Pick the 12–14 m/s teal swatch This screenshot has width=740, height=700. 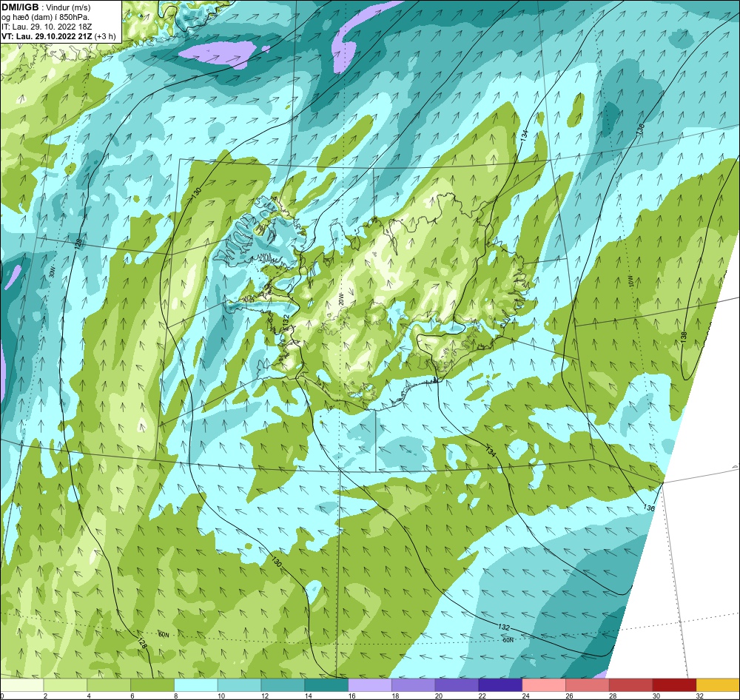pos(283,685)
